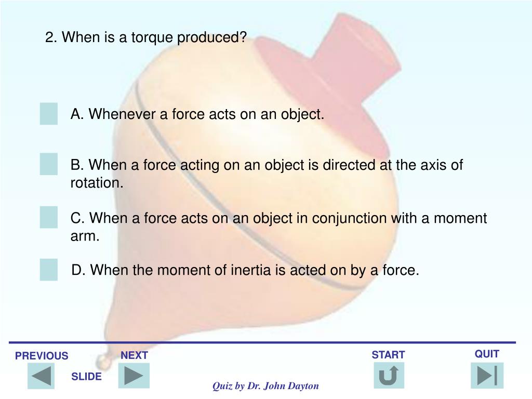The width and height of the screenshot is (532, 399).
Task: Click the right-arrow Next slide icon
Action: pos(134,376)
